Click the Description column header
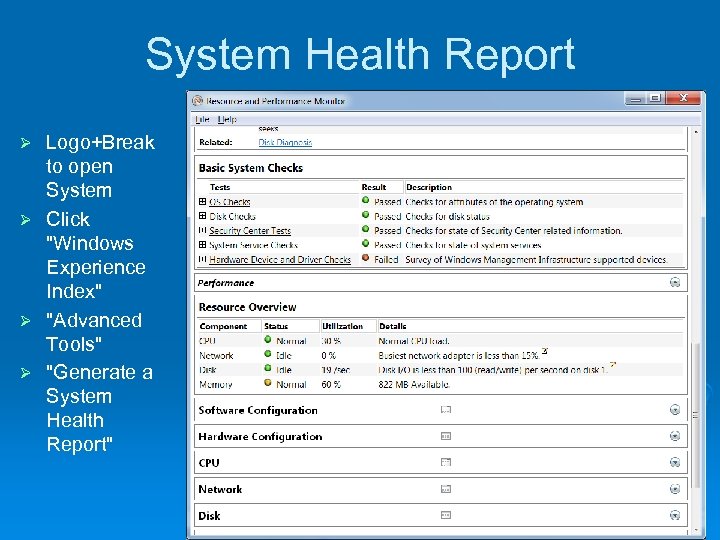This screenshot has height=540, width=720. [429, 187]
